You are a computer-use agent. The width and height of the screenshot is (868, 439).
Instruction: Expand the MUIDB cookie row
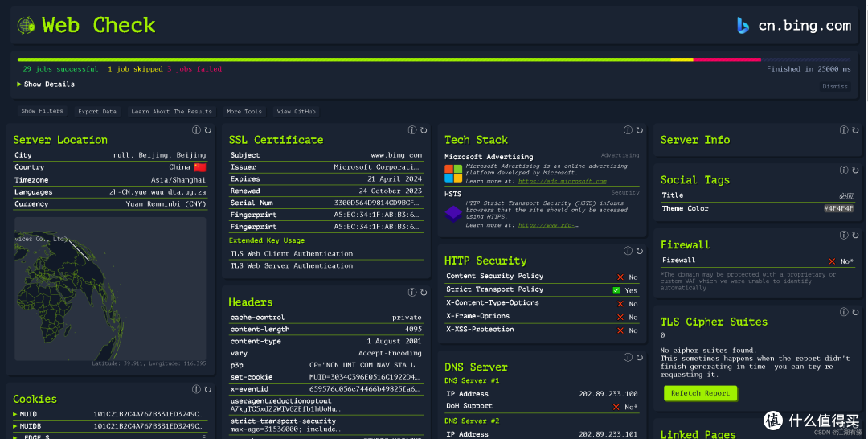click(x=110, y=426)
